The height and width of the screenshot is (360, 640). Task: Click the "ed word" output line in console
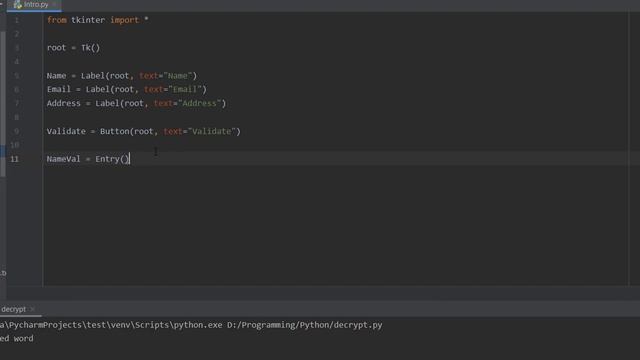17,338
